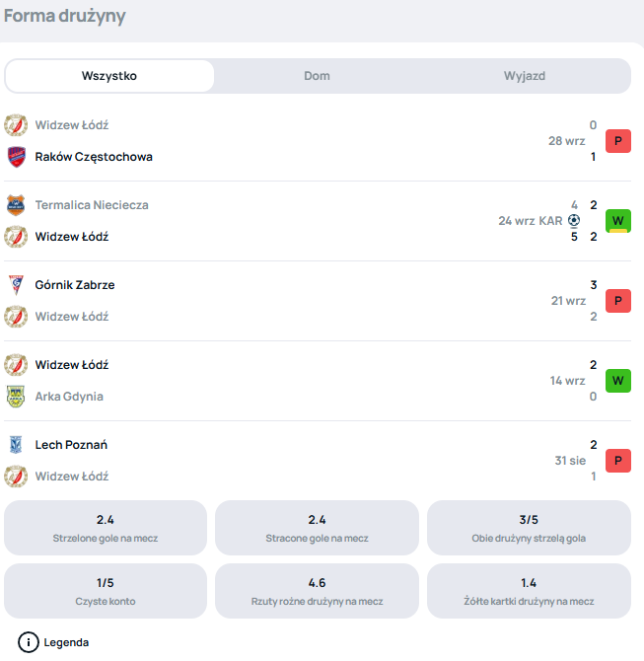Select the Wszystko tab
644x661 pixels.
click(x=109, y=76)
